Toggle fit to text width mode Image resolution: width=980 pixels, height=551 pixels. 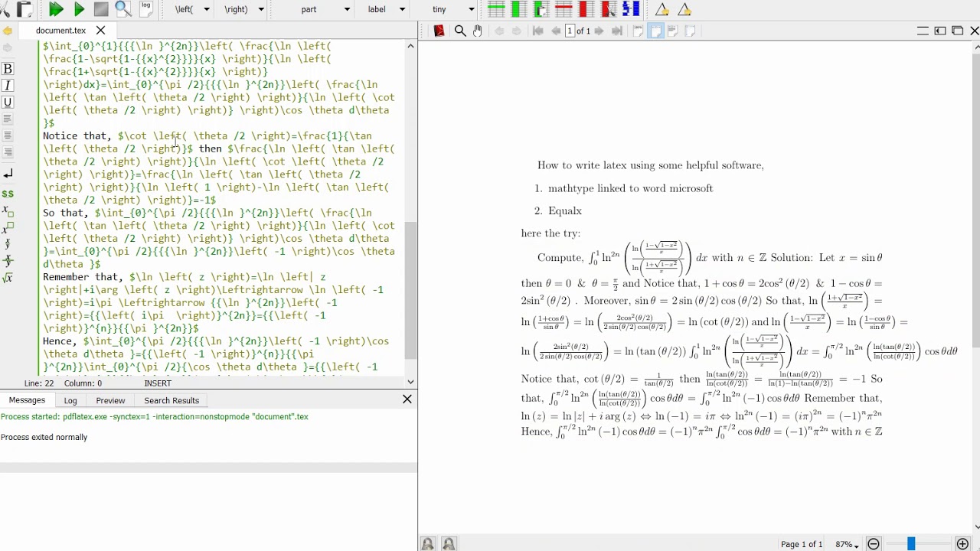673,31
